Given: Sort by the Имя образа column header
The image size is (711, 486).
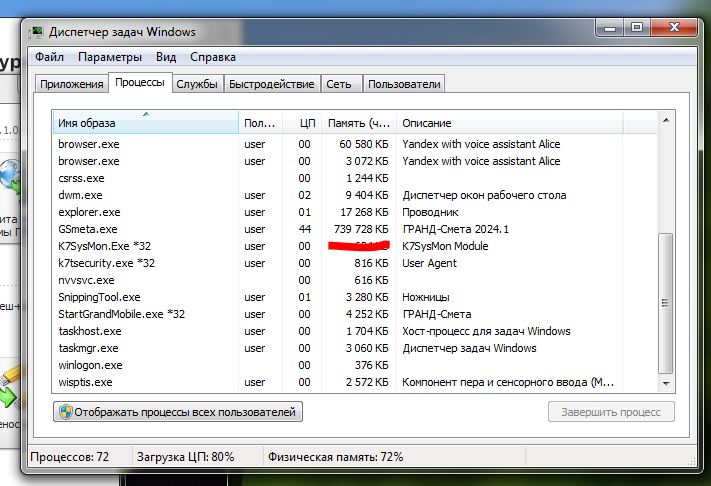Looking at the screenshot, I should (x=146, y=122).
